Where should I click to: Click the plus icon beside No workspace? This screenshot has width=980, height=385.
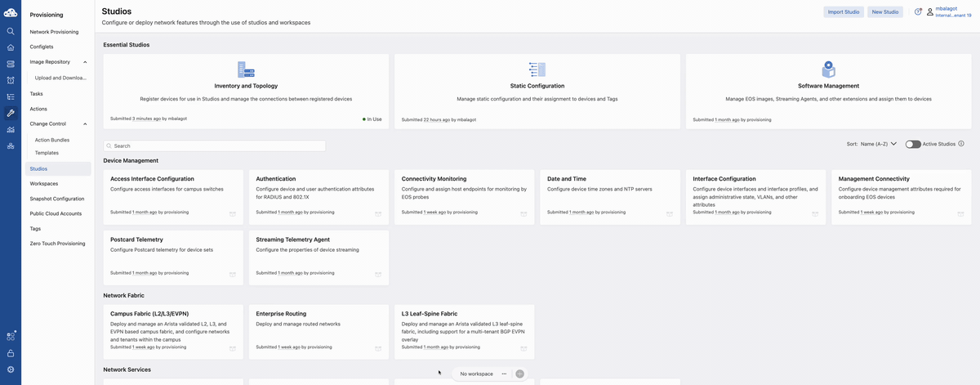(x=519, y=374)
